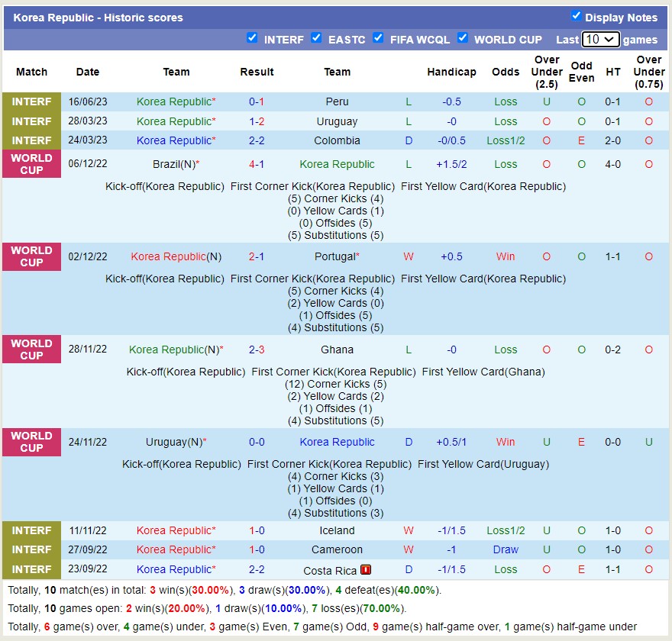Click the Cameroon team name
The width and height of the screenshot is (672, 641).
(x=337, y=549)
